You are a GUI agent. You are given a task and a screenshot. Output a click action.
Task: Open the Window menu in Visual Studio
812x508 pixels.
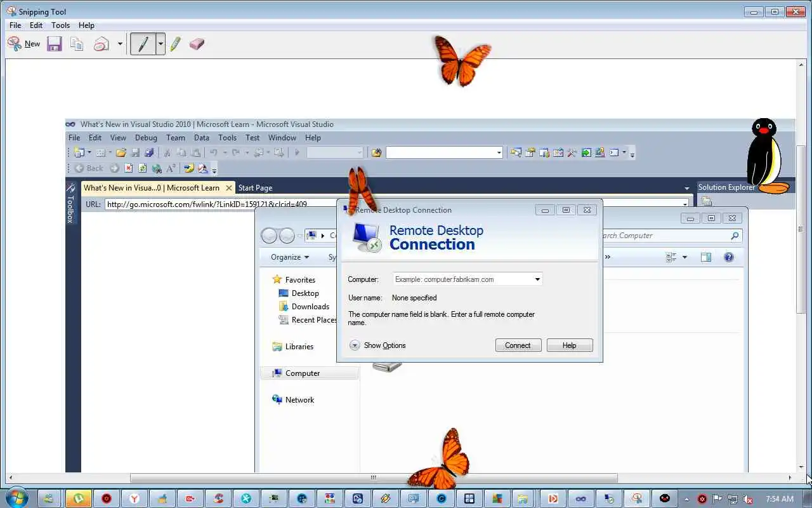282,137
